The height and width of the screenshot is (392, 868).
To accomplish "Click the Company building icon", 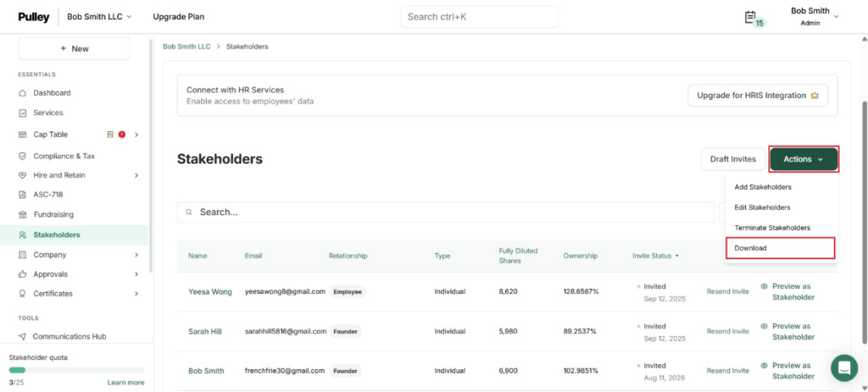I will point(22,255).
